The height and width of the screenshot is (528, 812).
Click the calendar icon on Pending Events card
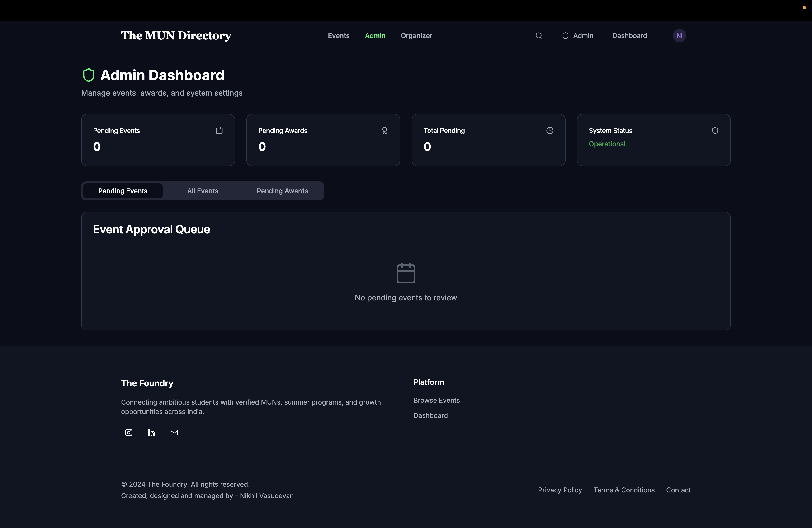tap(219, 131)
